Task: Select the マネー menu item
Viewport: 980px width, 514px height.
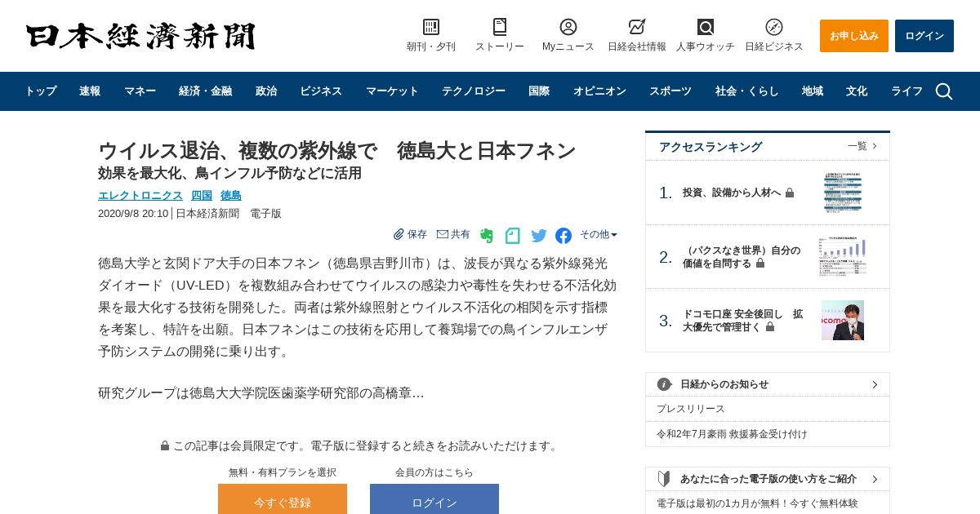Action: pos(140,91)
